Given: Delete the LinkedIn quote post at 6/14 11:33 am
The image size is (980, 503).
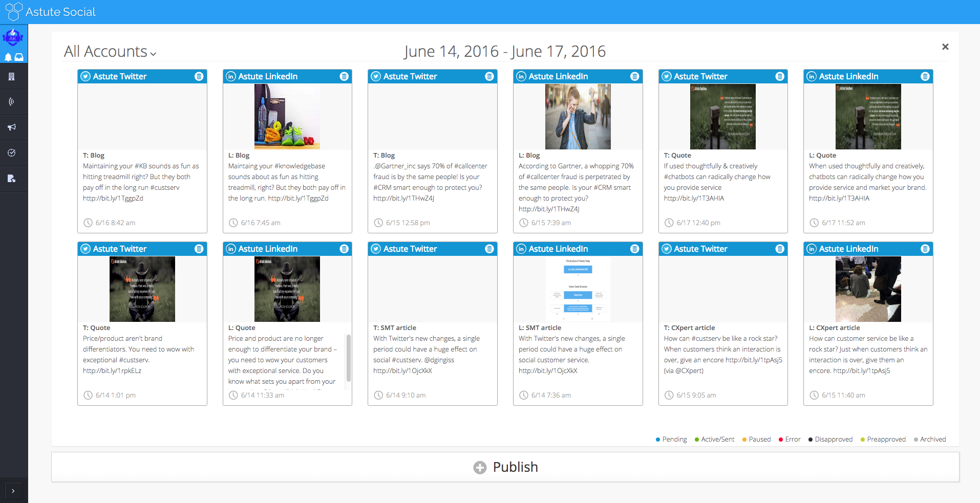Looking at the screenshot, I should coord(344,249).
